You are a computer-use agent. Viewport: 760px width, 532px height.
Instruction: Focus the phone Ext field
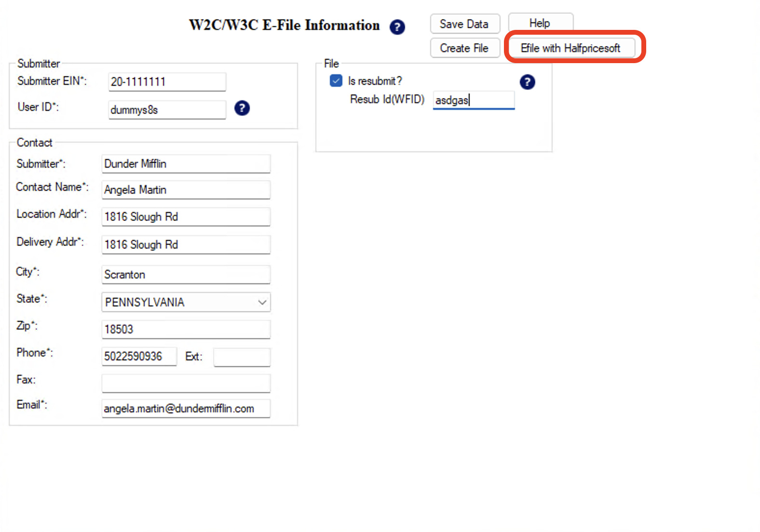coord(242,357)
